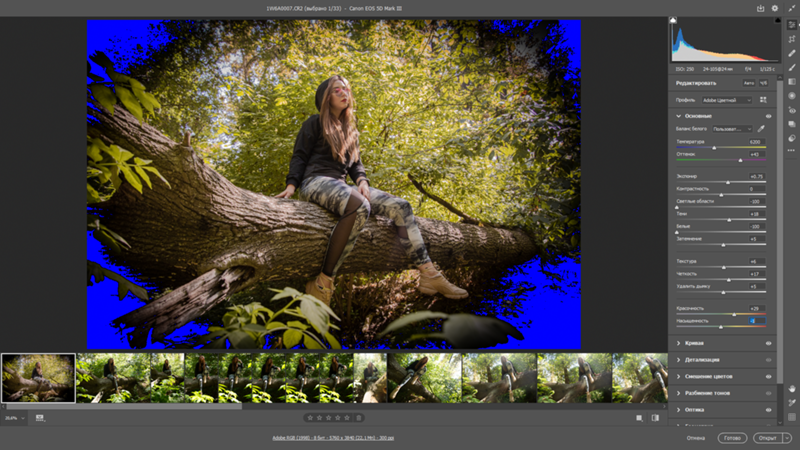Expand the Разбиение тонов section
This screenshot has height=450, width=800.
pos(679,393)
